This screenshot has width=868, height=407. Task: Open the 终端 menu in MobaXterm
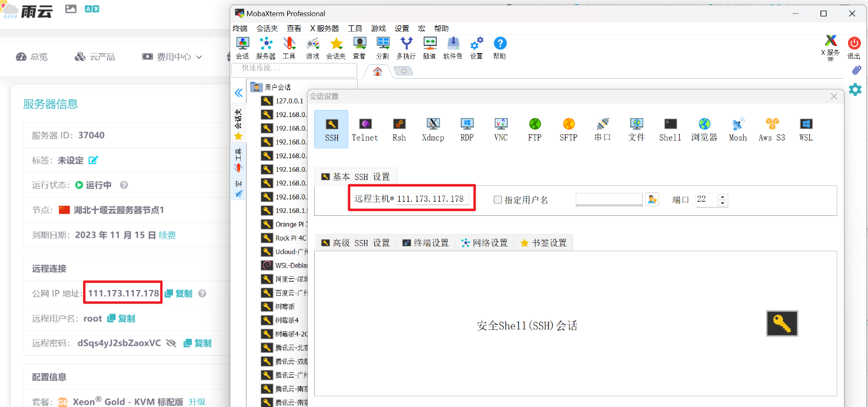tap(240, 28)
